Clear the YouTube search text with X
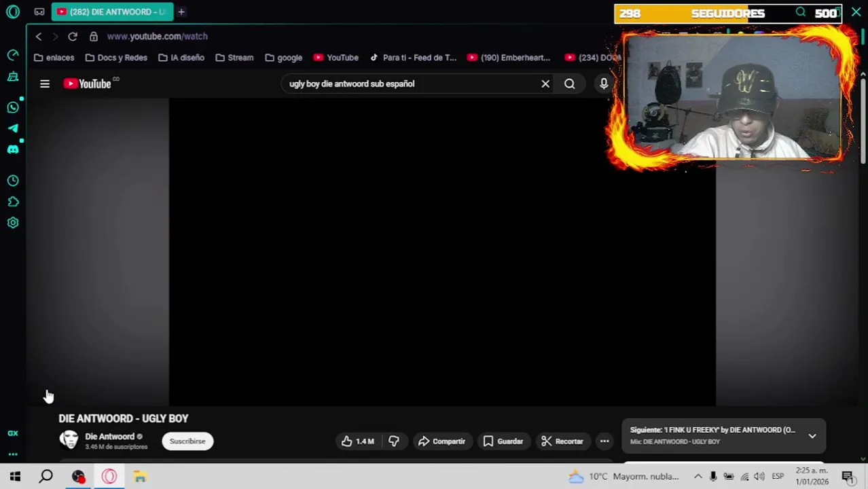The height and width of the screenshot is (489, 868). [545, 84]
